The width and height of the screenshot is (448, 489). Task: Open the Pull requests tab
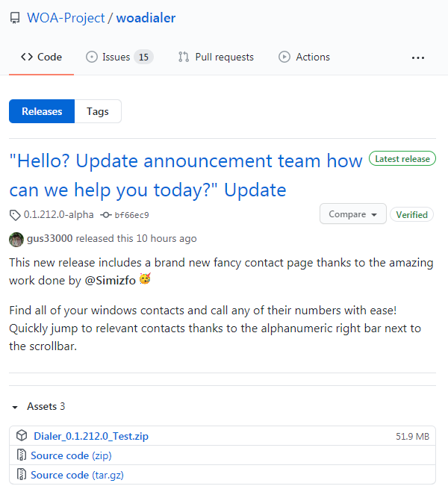(216, 57)
